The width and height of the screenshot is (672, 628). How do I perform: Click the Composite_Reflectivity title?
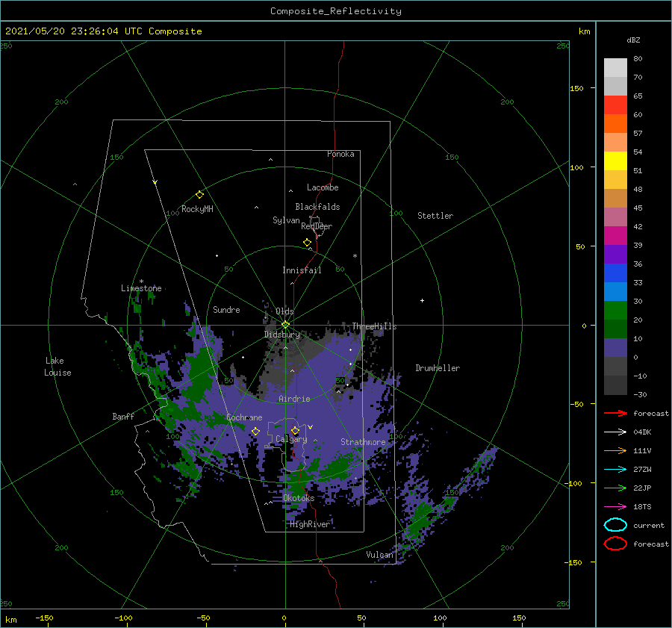(x=335, y=11)
